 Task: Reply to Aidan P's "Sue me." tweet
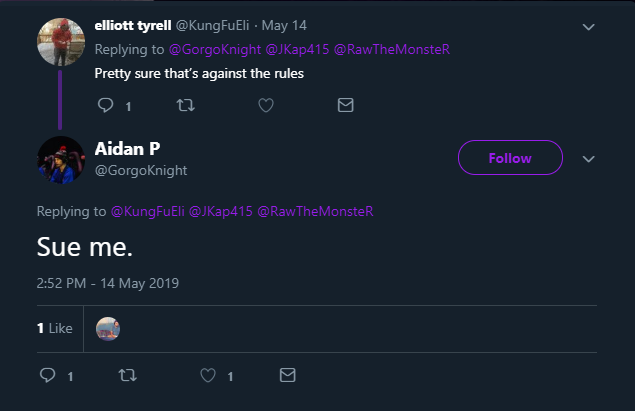(x=48, y=376)
